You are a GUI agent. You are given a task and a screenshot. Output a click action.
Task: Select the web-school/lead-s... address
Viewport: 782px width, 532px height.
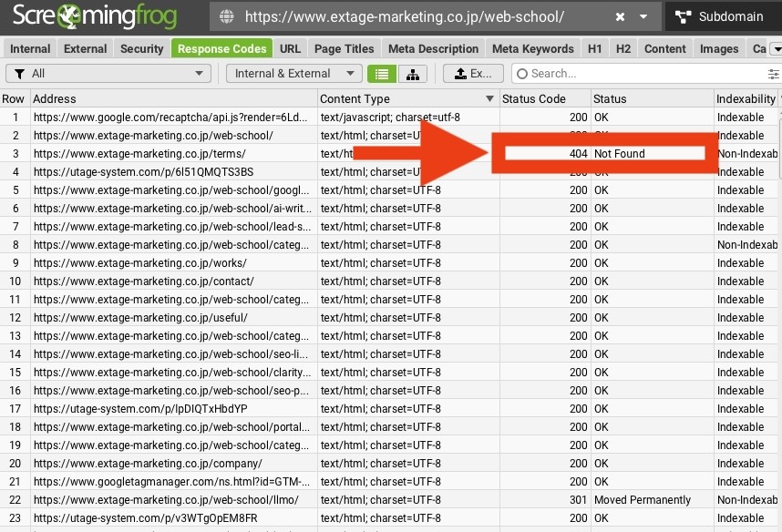(x=172, y=227)
